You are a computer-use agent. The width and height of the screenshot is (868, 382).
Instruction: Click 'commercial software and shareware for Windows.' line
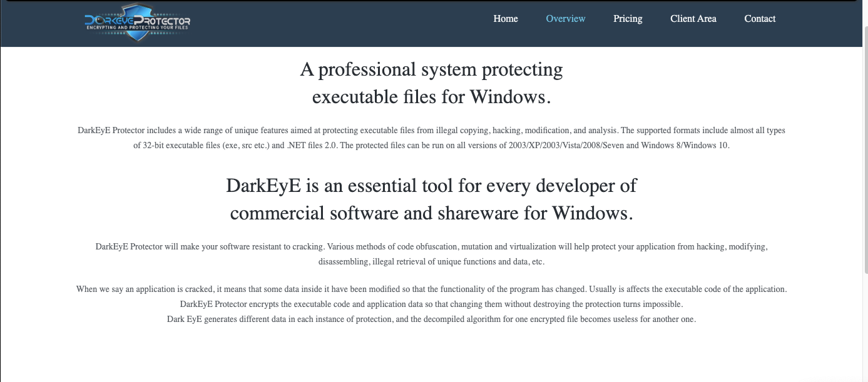(x=431, y=213)
